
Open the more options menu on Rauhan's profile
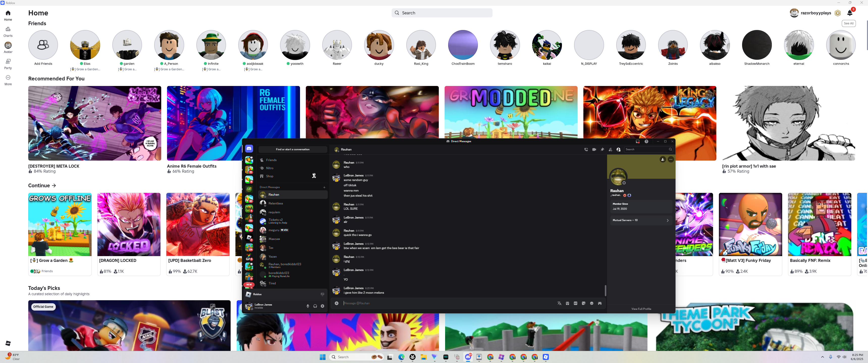[671, 159]
